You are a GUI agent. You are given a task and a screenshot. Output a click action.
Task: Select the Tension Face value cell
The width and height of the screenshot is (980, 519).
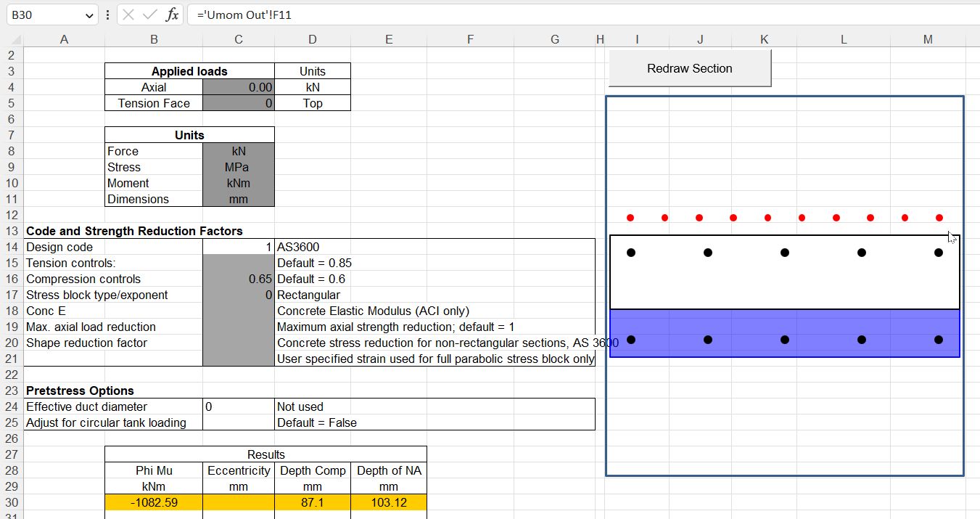(239, 103)
